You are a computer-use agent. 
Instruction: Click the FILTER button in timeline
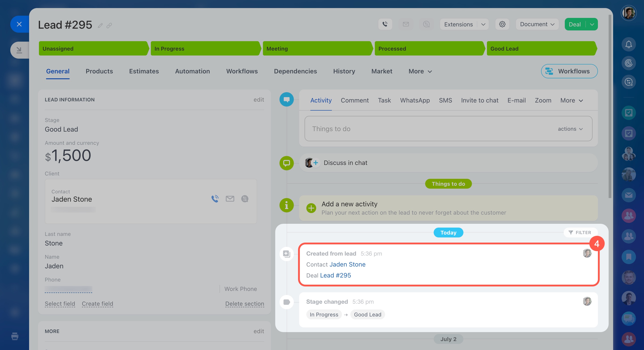click(580, 233)
